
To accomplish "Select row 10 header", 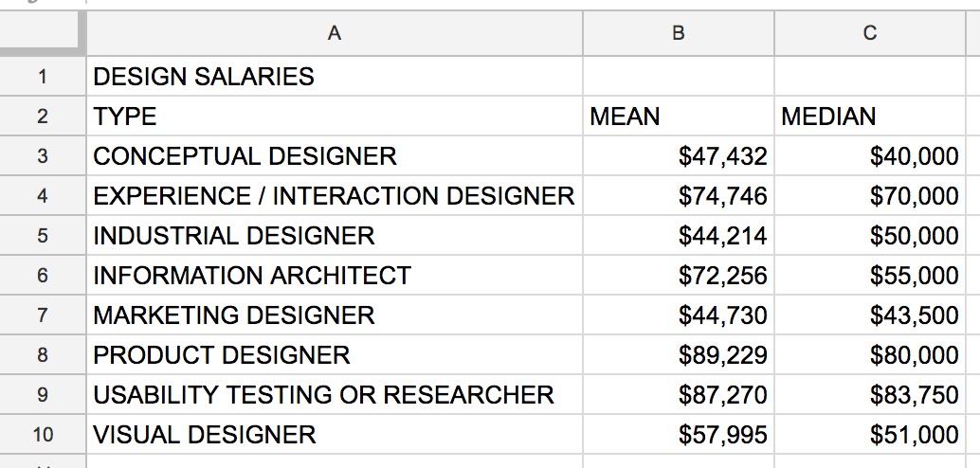I will (x=42, y=434).
